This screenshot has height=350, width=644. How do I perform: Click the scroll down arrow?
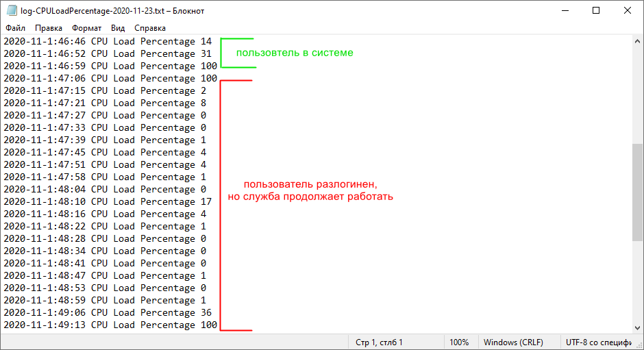(x=638, y=327)
